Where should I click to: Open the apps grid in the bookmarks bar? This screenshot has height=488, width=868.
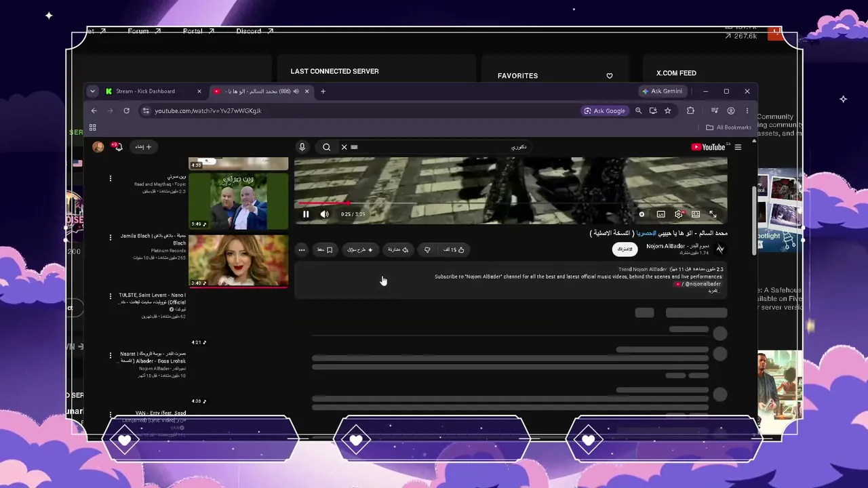tap(93, 127)
